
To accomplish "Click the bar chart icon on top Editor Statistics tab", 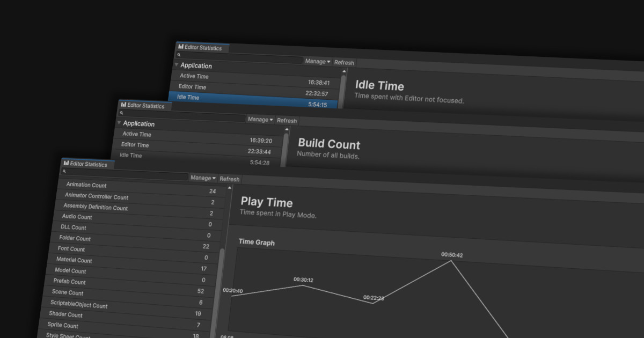I will pos(181,47).
